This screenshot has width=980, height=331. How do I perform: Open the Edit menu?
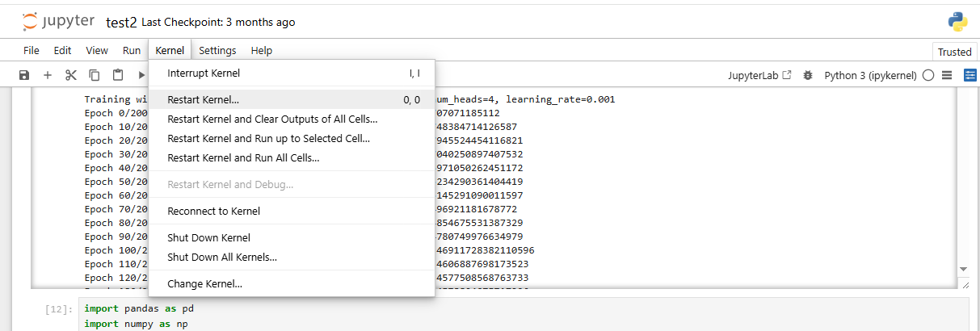pyautogui.click(x=62, y=50)
